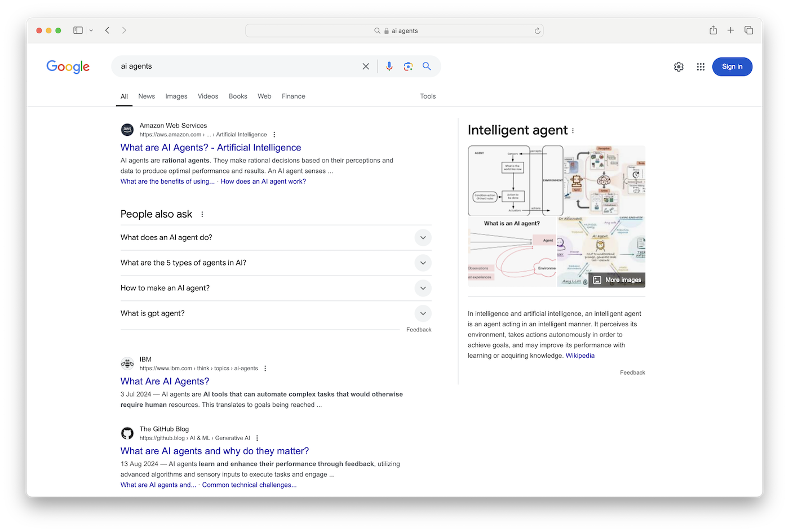Open more options for the AWS result
789x532 pixels.
[274, 135]
